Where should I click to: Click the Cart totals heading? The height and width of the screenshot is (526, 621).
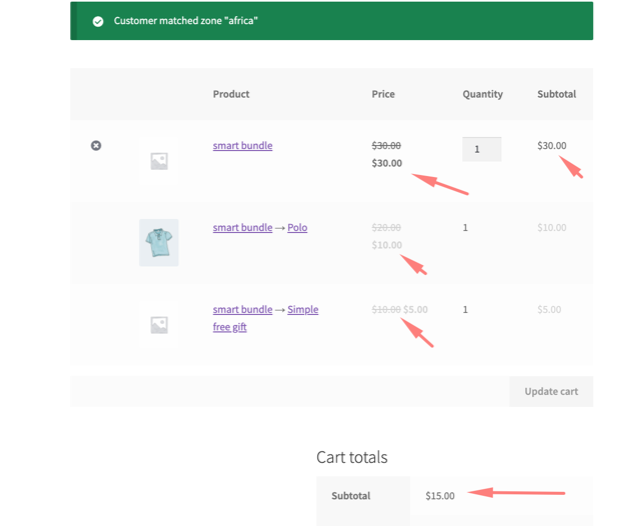pyautogui.click(x=352, y=457)
